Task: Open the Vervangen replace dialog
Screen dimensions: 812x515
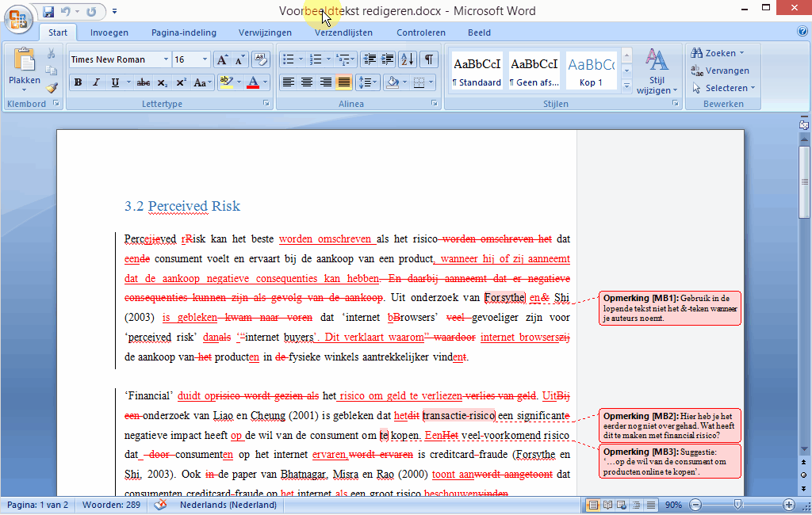Action: 720,71
